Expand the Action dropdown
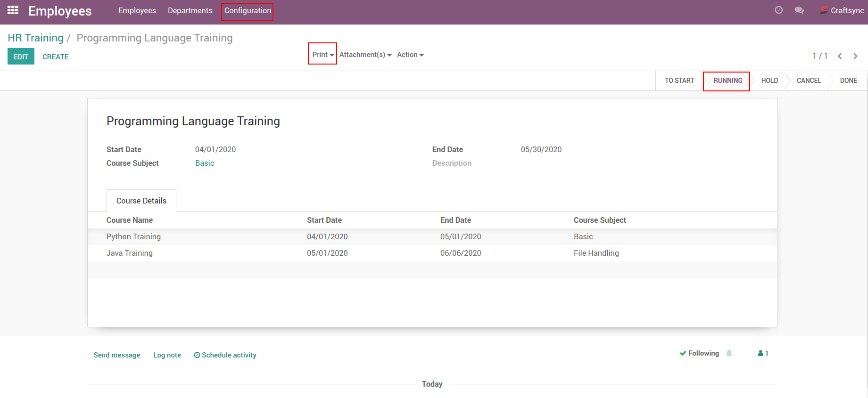Image resolution: width=868 pixels, height=398 pixels. pyautogui.click(x=410, y=55)
